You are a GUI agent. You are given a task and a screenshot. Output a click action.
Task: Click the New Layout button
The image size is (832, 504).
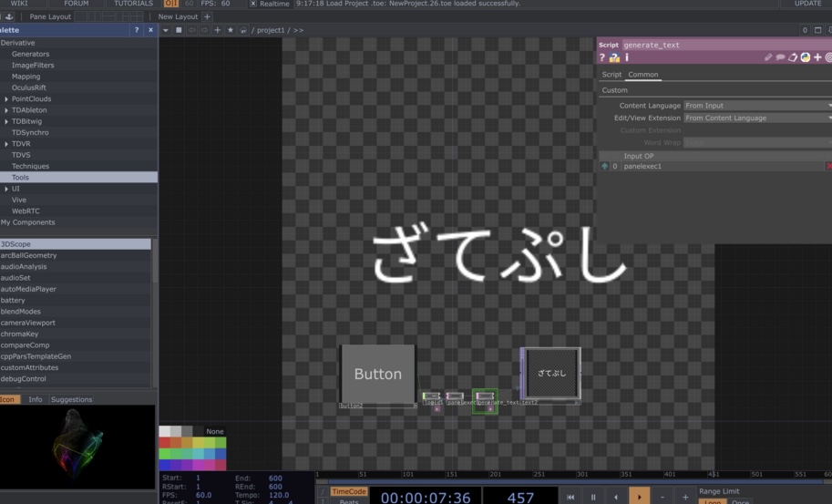pyautogui.click(x=177, y=16)
